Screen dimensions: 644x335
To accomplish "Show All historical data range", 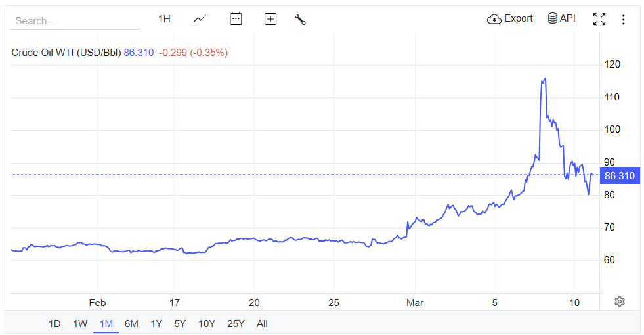I will (x=262, y=324).
